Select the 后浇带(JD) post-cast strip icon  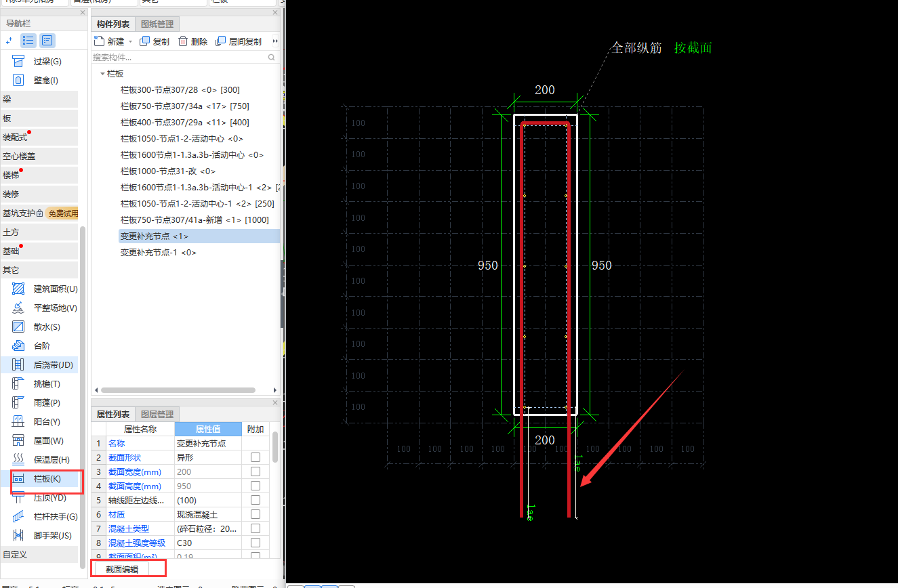click(x=19, y=365)
